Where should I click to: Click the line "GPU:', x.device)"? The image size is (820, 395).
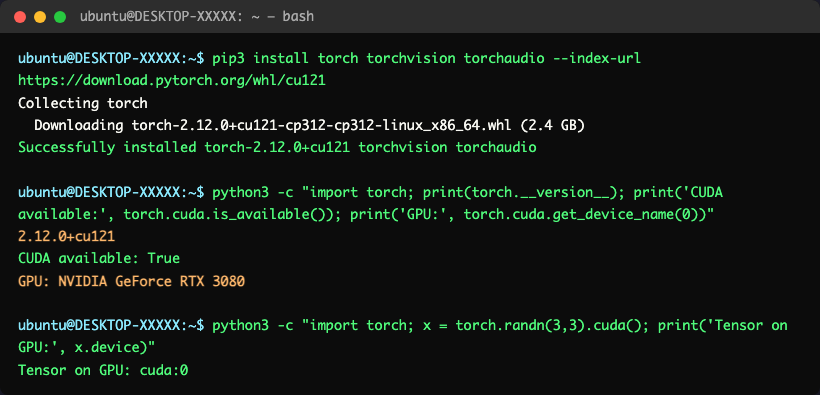(x=87, y=348)
